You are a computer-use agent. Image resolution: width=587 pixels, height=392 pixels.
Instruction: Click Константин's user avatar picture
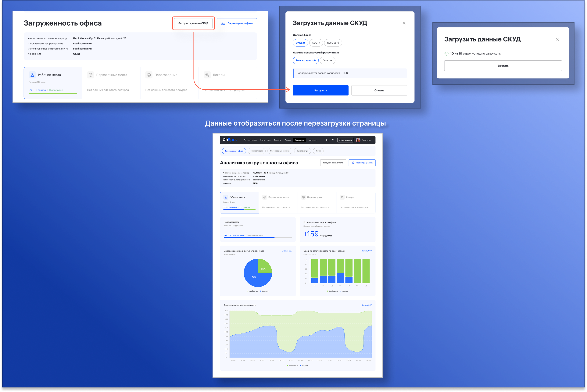click(x=358, y=140)
